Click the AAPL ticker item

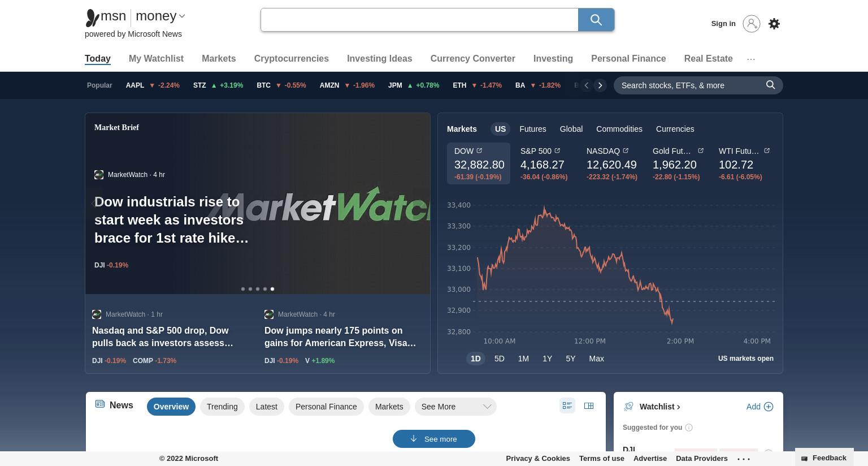click(x=153, y=85)
